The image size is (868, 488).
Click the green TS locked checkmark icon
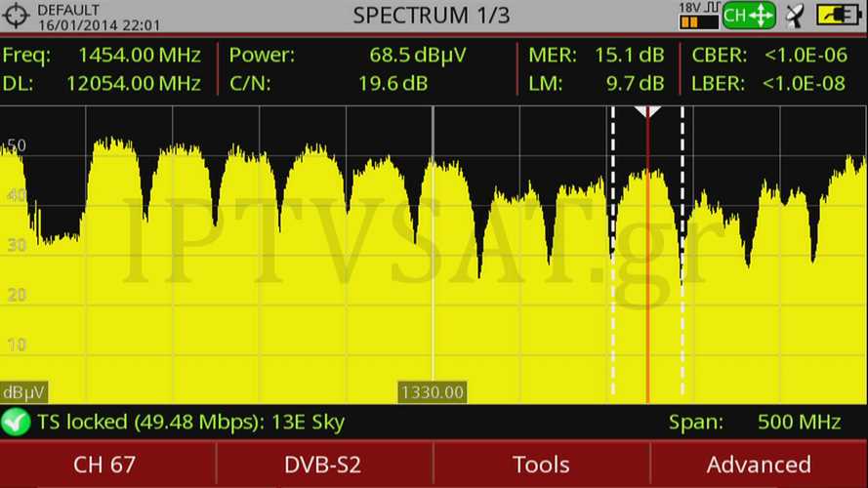tap(16, 423)
